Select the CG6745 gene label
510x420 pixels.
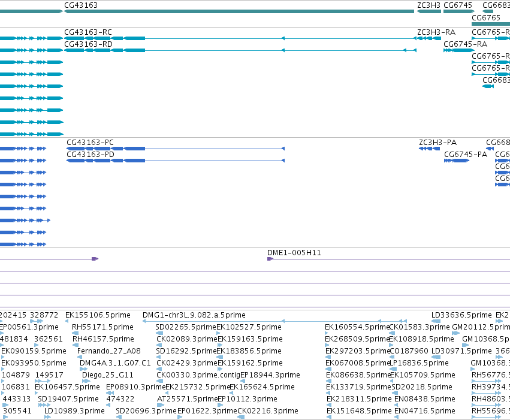458,5
